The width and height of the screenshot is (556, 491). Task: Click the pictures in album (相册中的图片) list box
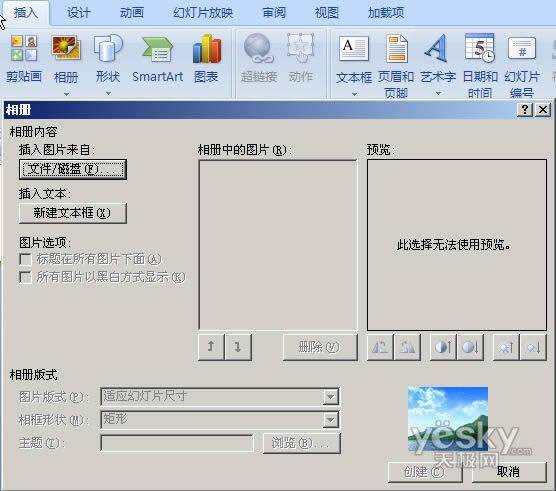click(278, 245)
